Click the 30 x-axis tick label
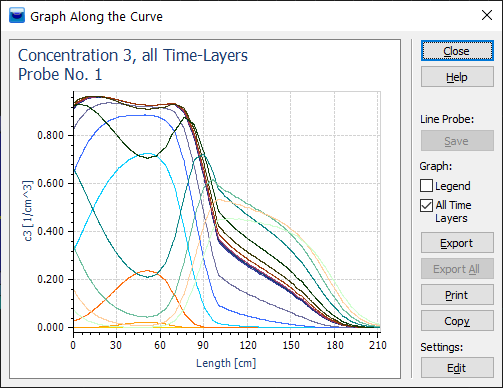This screenshot has height=388, width=503. [x=116, y=345]
